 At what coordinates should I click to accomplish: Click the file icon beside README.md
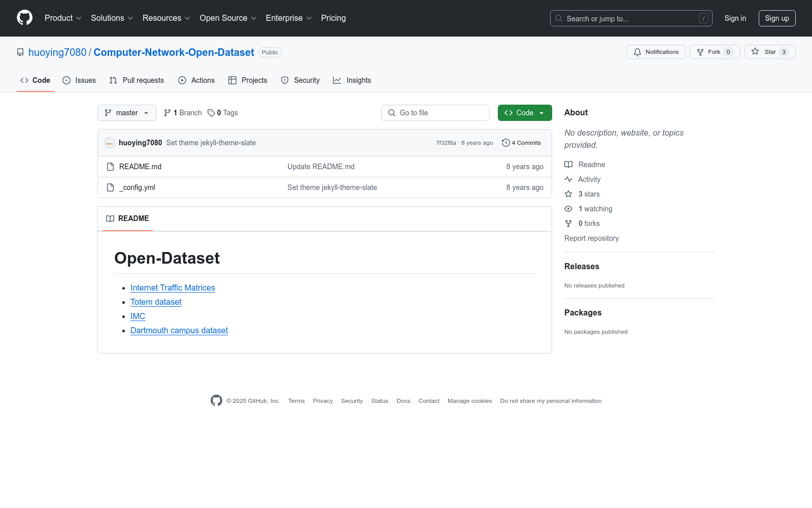click(x=110, y=167)
